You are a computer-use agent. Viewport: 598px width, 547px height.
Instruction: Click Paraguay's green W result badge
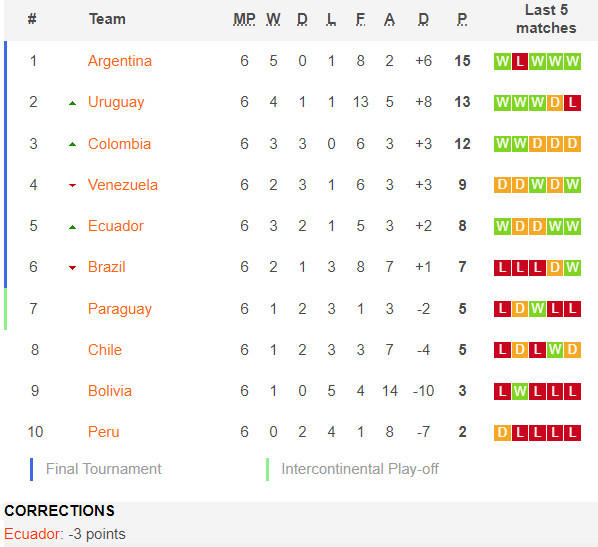[x=537, y=309]
